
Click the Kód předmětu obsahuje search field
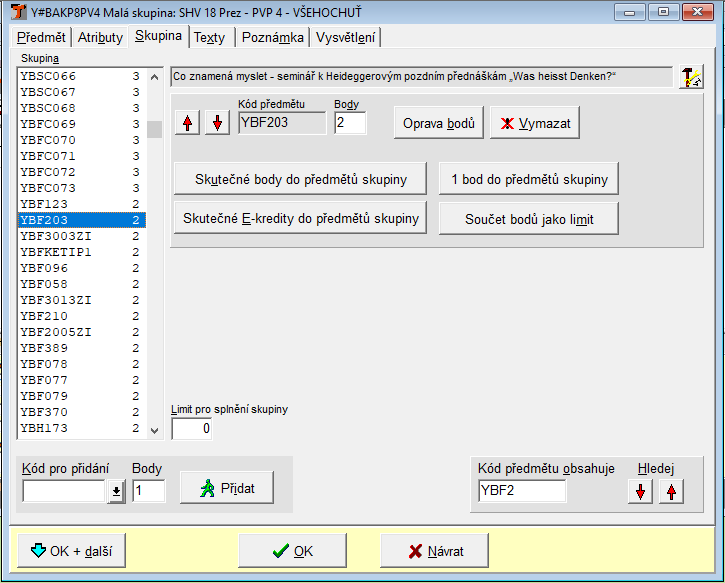click(x=521, y=490)
